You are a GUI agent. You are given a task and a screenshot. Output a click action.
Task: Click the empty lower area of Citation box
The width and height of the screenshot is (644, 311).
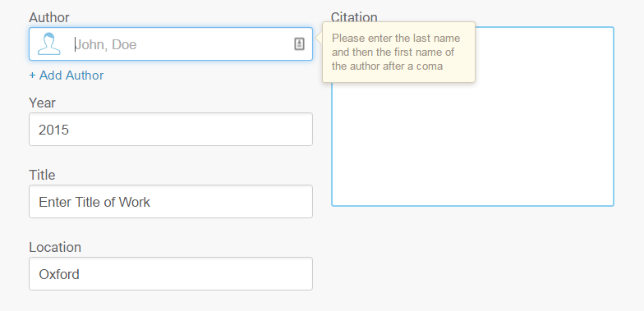coord(472,164)
